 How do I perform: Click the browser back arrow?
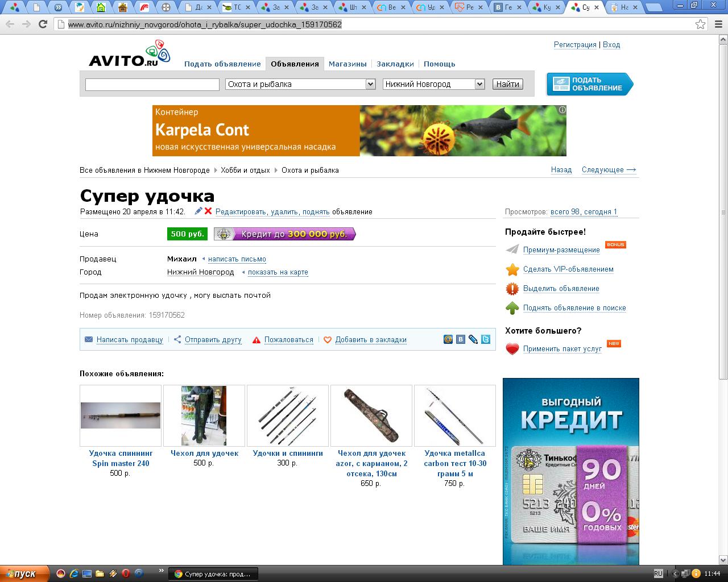(x=10, y=24)
